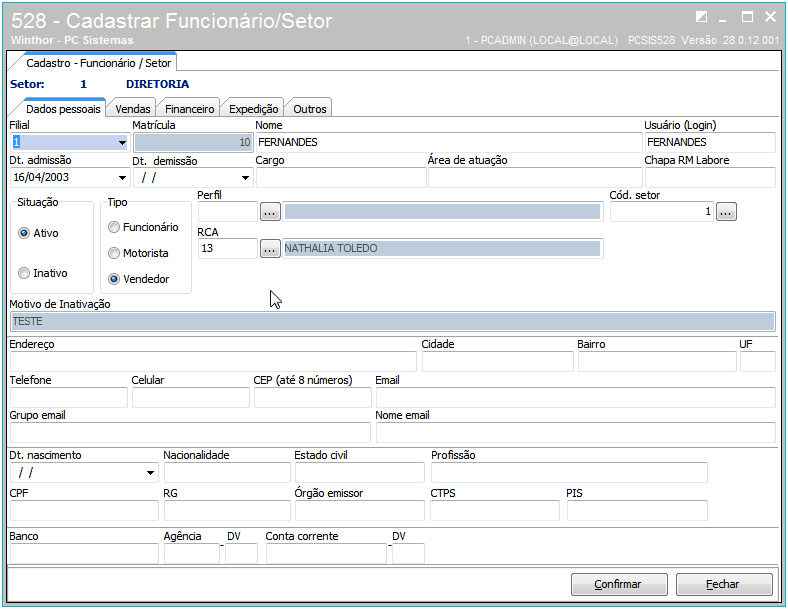Click into the Cargo field

pyautogui.click(x=341, y=178)
